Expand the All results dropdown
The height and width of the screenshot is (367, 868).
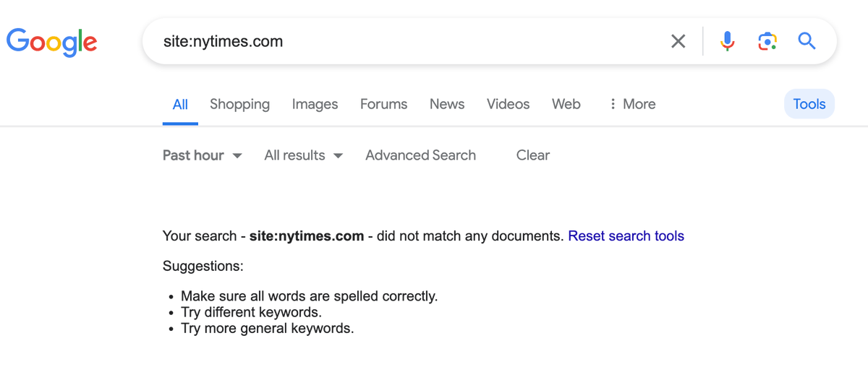pyautogui.click(x=303, y=155)
